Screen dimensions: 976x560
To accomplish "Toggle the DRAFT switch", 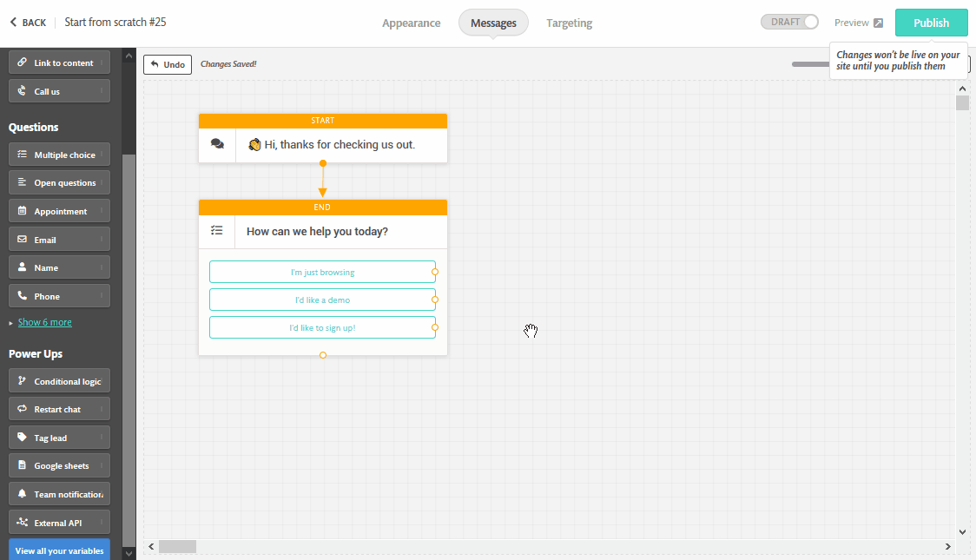I will click(789, 22).
